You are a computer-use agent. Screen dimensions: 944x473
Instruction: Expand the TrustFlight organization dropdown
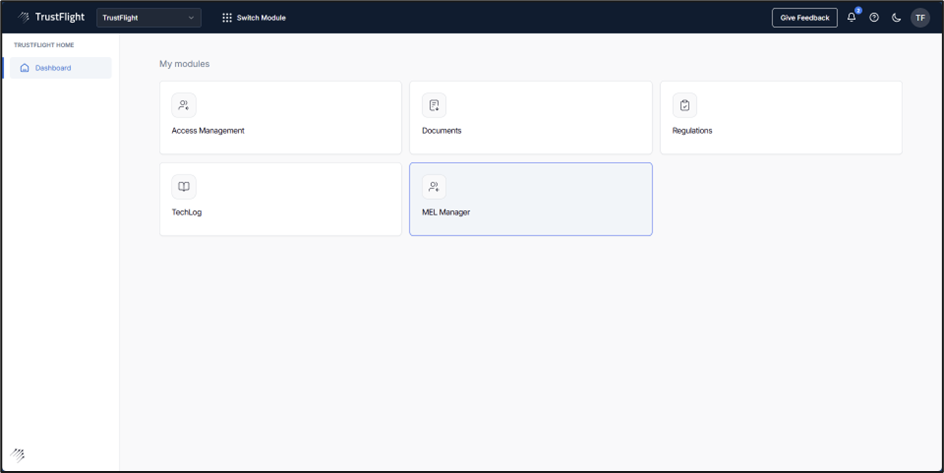148,17
